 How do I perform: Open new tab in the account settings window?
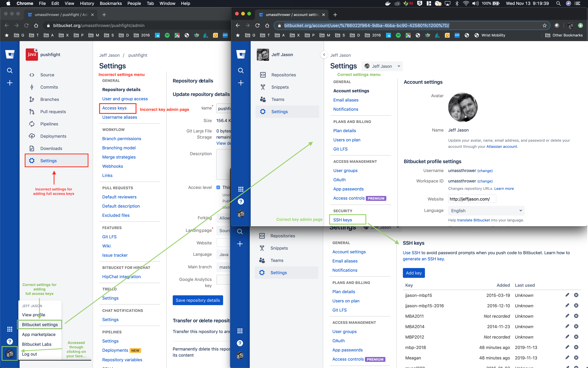coord(335,15)
